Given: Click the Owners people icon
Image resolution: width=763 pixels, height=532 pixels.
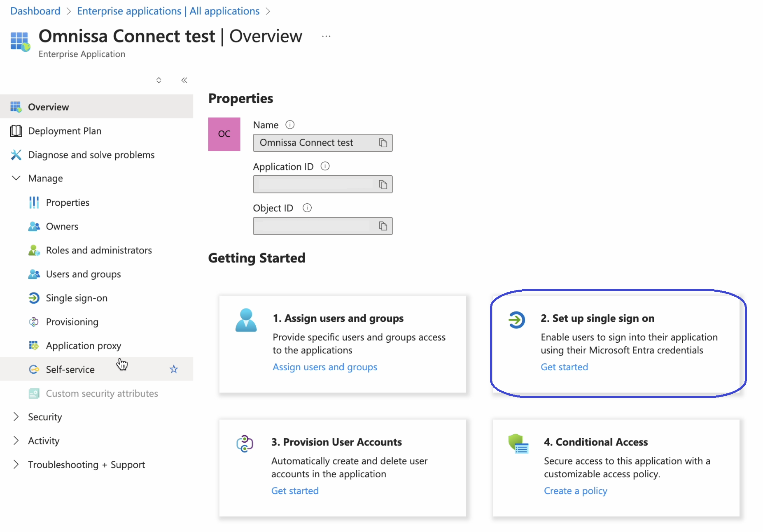Looking at the screenshot, I should (x=34, y=226).
